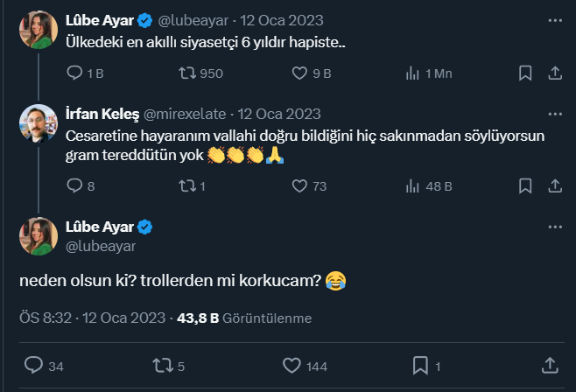
Task: Retweet the main tweet with 5 reposts
Action: (x=164, y=365)
